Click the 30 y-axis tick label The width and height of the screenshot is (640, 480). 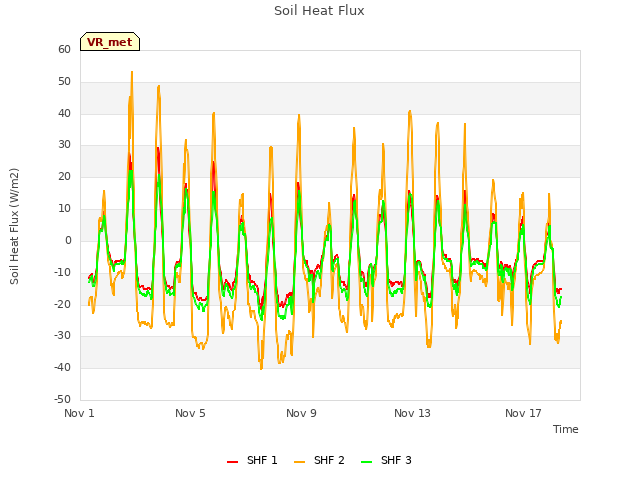click(x=64, y=145)
